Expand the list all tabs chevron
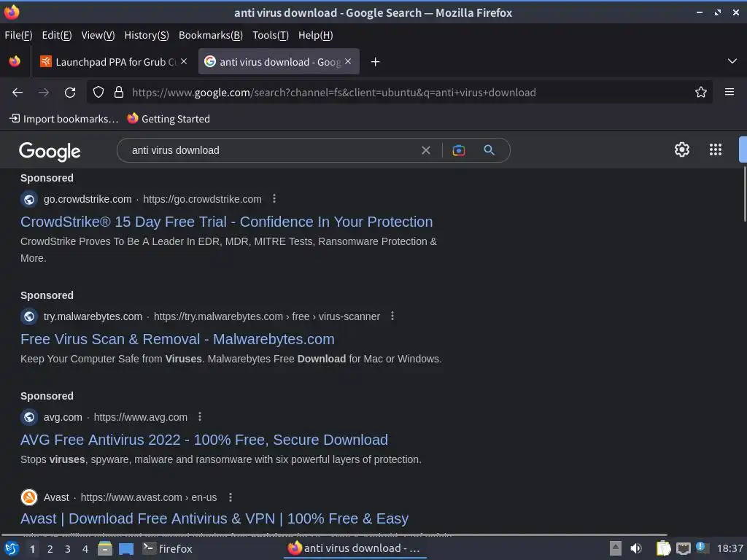 coord(732,61)
